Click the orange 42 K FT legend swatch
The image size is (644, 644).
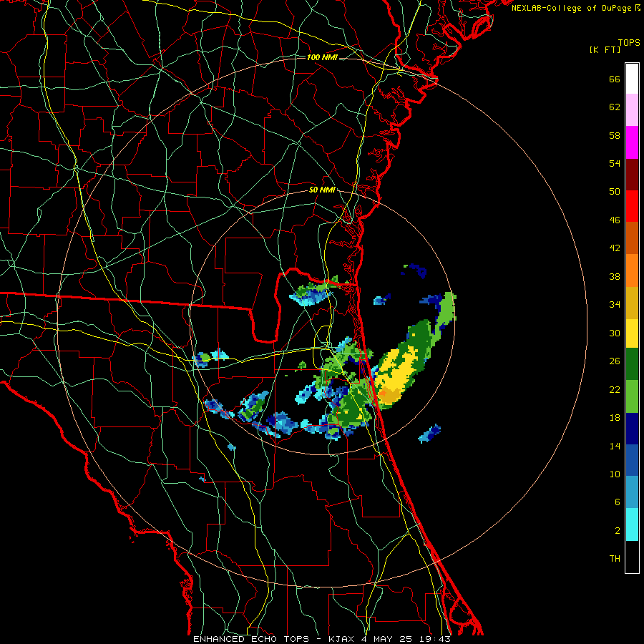pyautogui.click(x=632, y=270)
